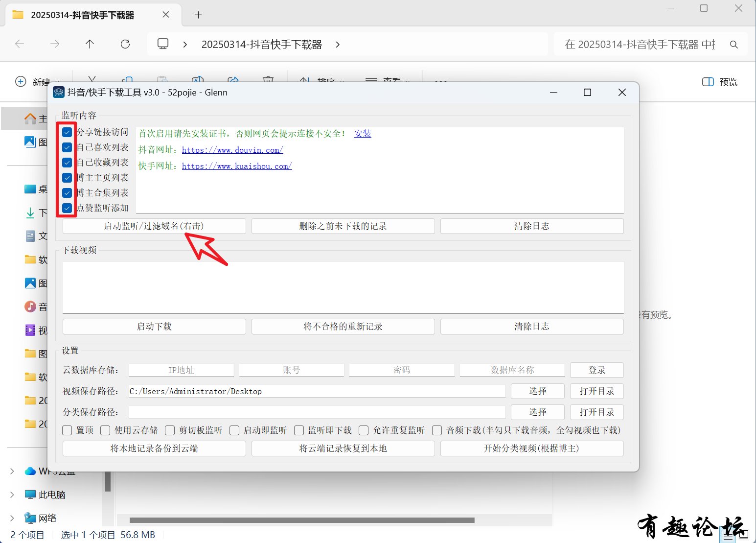The image size is (756, 543).
Task: Uncheck the 博主主页列表 checkbox
Action: pyautogui.click(x=67, y=178)
